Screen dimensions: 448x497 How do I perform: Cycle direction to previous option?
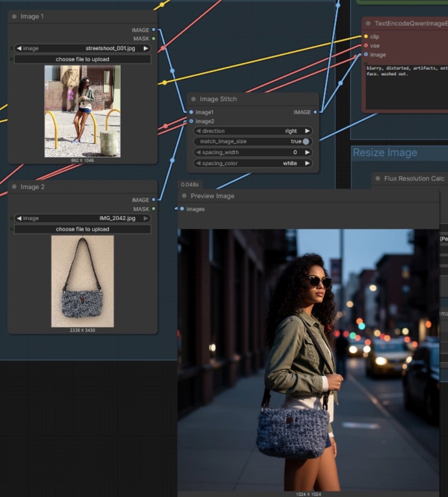click(198, 131)
